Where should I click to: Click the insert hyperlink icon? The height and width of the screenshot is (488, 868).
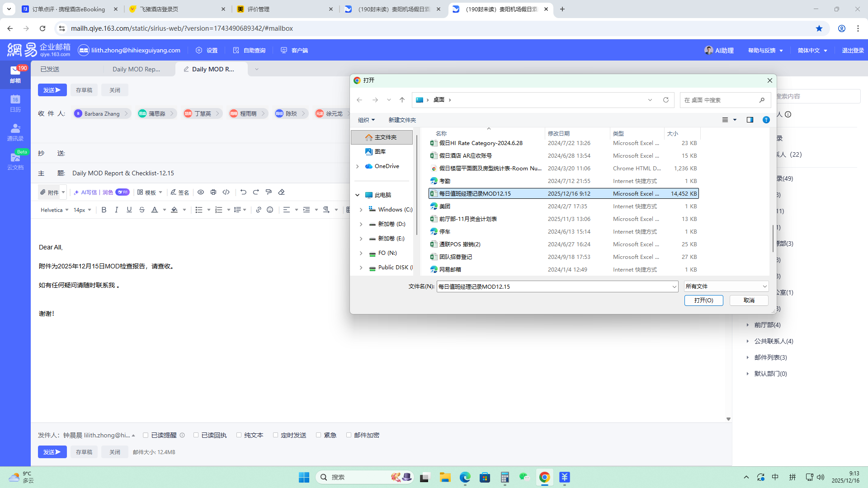(x=259, y=210)
